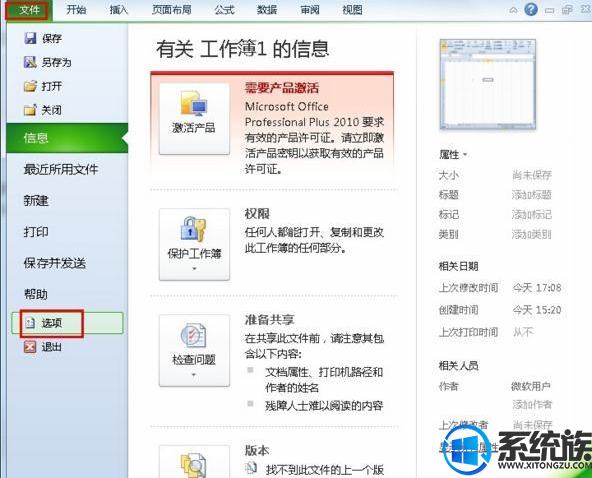Viewport: 592px width, 478px height.
Task: Open Save & Send (保存并发送)
Action: [55, 263]
